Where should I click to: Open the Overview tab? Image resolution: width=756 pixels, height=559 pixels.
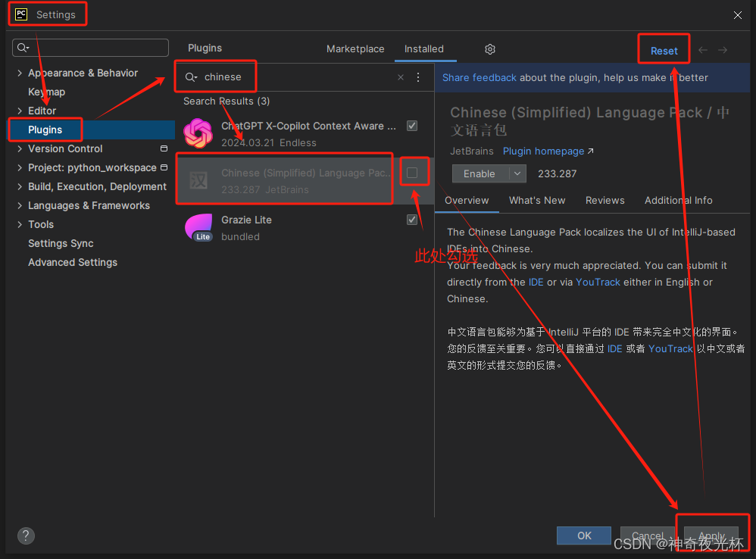pos(466,200)
